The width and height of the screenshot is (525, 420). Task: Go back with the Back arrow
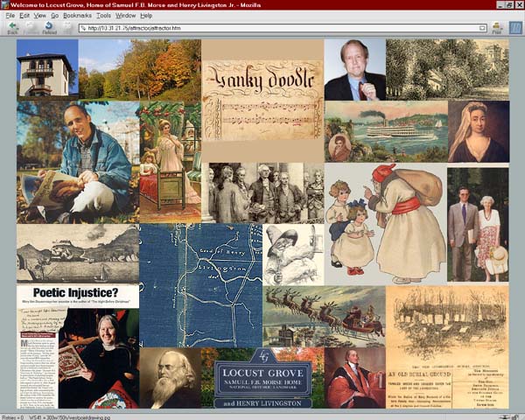click(x=12, y=28)
